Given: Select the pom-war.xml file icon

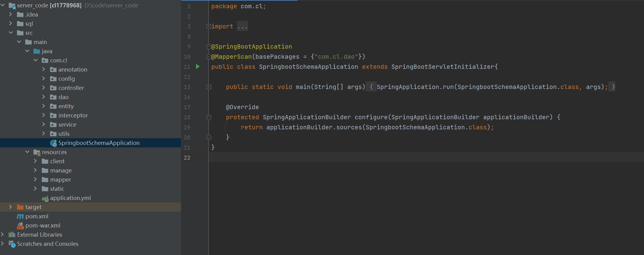Looking at the screenshot, I should [20, 226].
